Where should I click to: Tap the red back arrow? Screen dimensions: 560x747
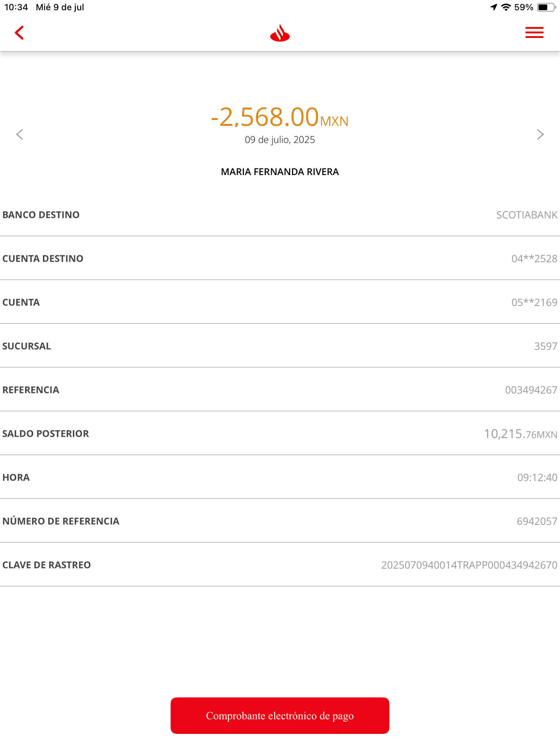[19, 33]
